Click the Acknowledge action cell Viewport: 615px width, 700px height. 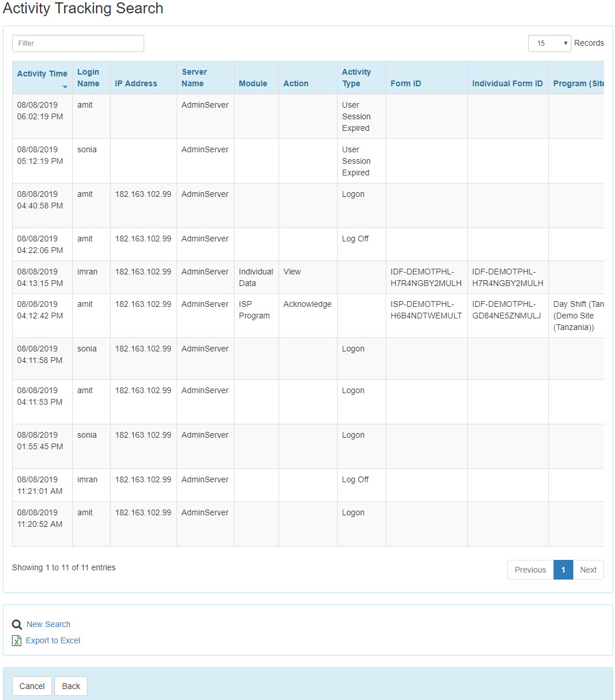tap(308, 316)
